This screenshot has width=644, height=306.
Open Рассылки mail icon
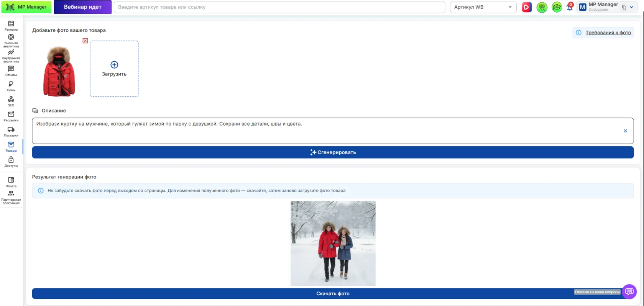point(11,116)
